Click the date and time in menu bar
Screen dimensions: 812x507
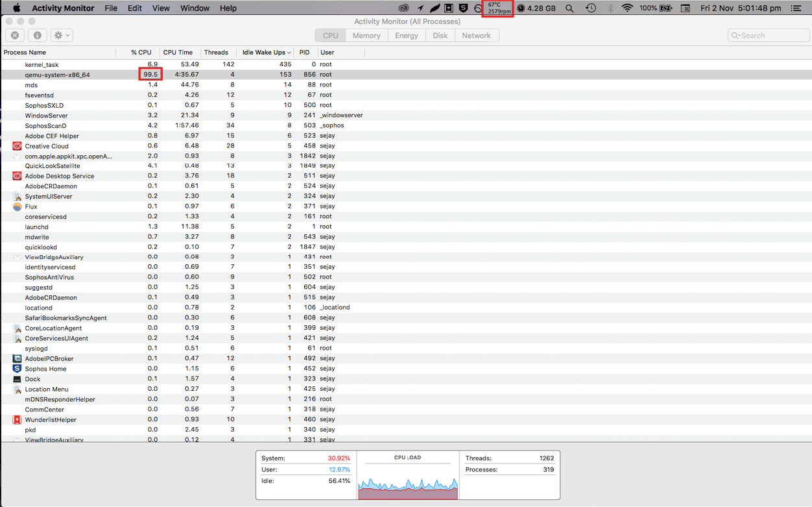741,8
